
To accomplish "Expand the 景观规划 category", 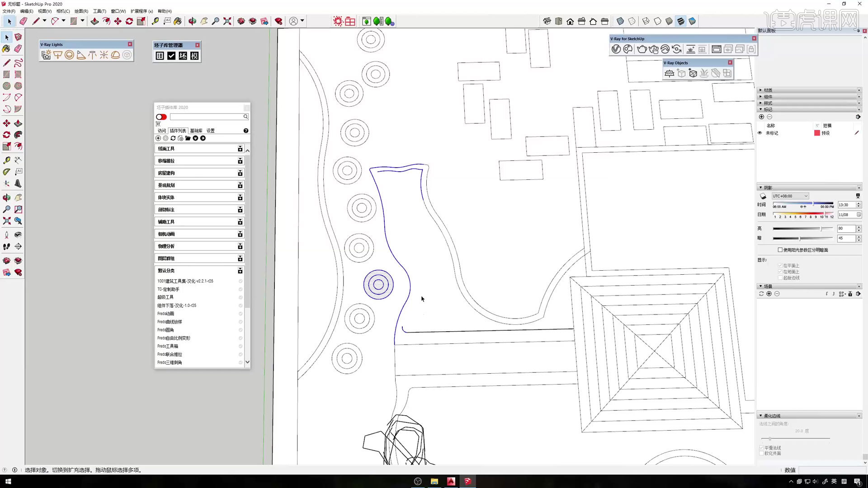I will pos(199,185).
